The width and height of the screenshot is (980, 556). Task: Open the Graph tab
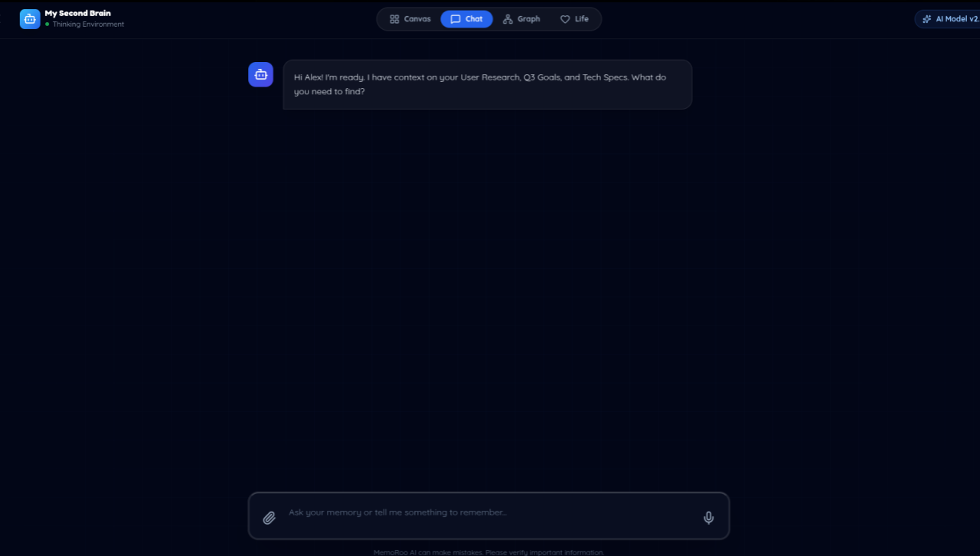coord(521,19)
